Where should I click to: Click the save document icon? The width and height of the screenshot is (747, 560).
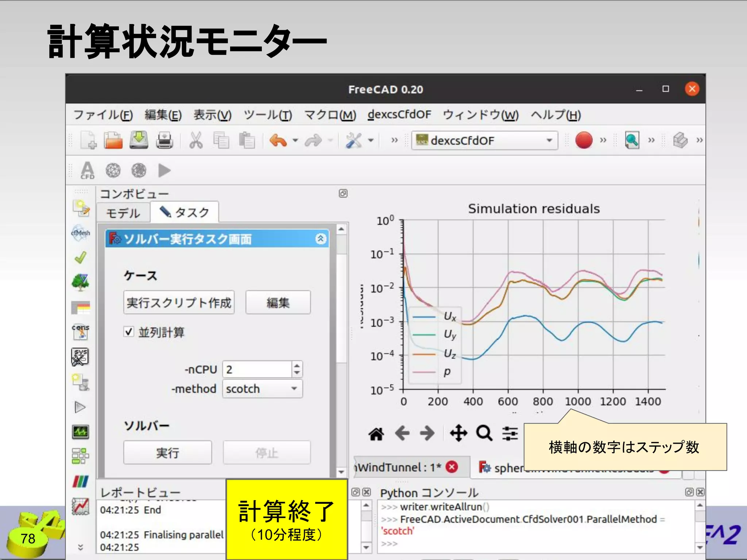[x=139, y=140]
